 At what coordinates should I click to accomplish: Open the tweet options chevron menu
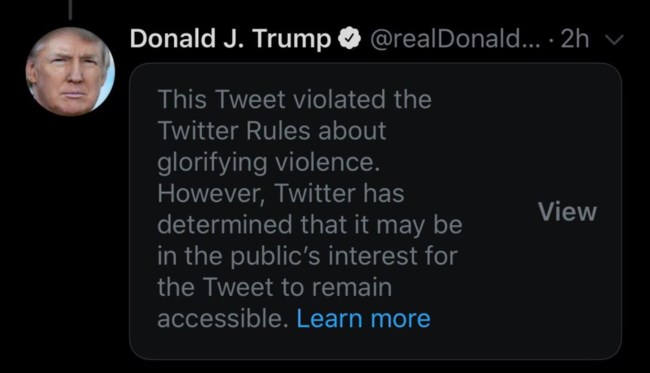(614, 40)
